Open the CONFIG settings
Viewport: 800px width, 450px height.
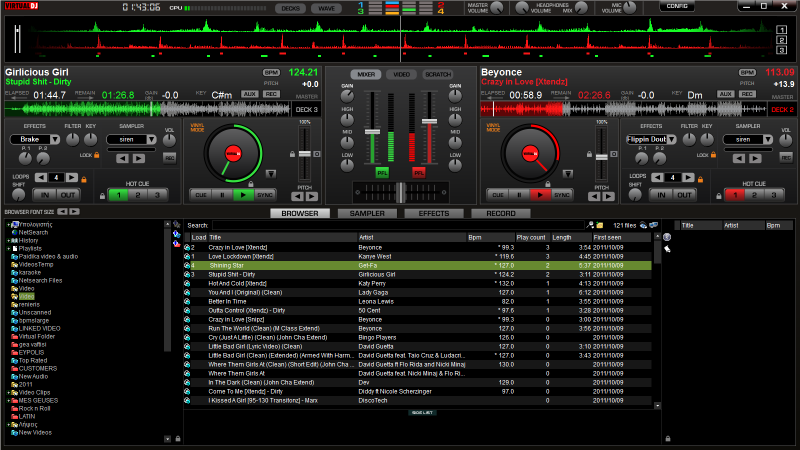(x=677, y=6)
